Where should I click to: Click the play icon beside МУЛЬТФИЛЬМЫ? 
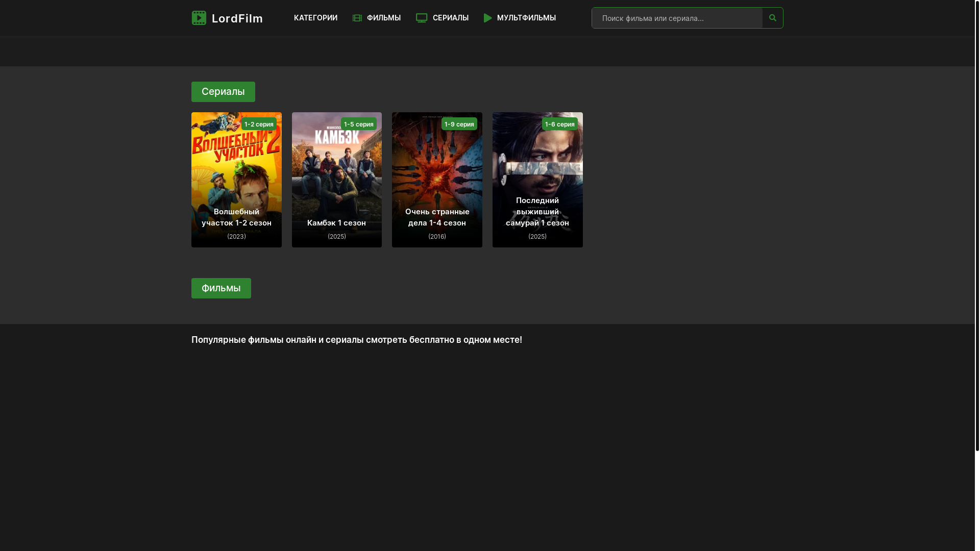[x=488, y=18]
